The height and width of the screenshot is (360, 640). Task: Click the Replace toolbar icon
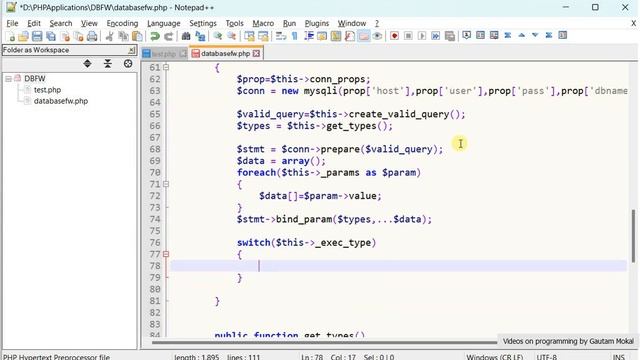tap(200, 36)
